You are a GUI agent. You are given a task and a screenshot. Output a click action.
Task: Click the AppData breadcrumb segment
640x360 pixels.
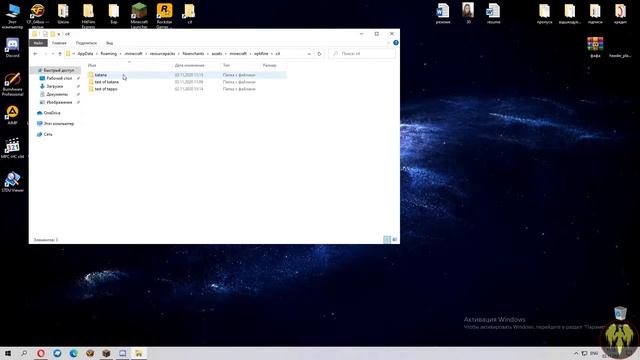[85, 53]
